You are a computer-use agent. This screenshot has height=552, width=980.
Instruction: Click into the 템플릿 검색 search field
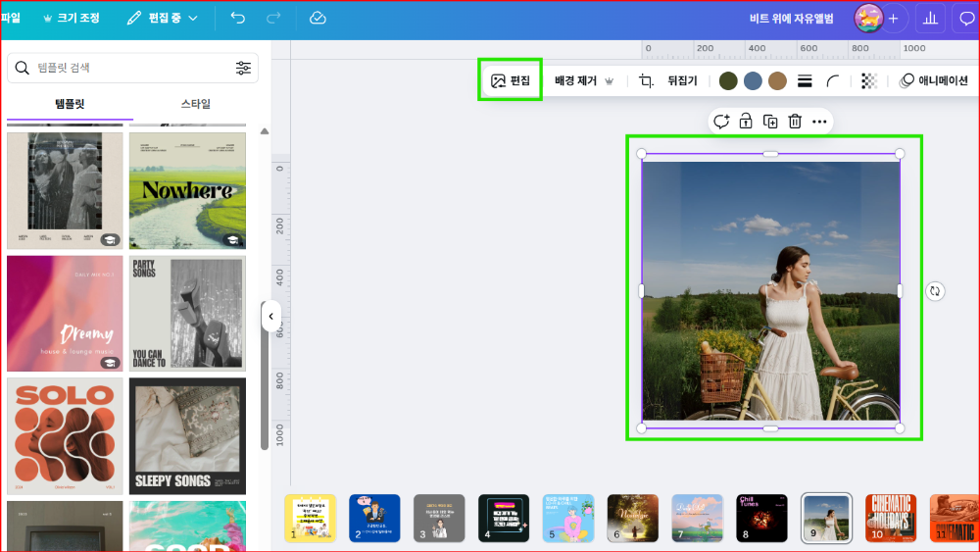[x=132, y=68]
